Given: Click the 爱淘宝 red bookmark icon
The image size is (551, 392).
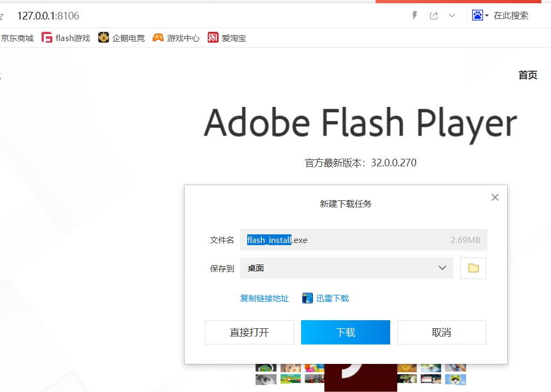Looking at the screenshot, I should (x=213, y=37).
